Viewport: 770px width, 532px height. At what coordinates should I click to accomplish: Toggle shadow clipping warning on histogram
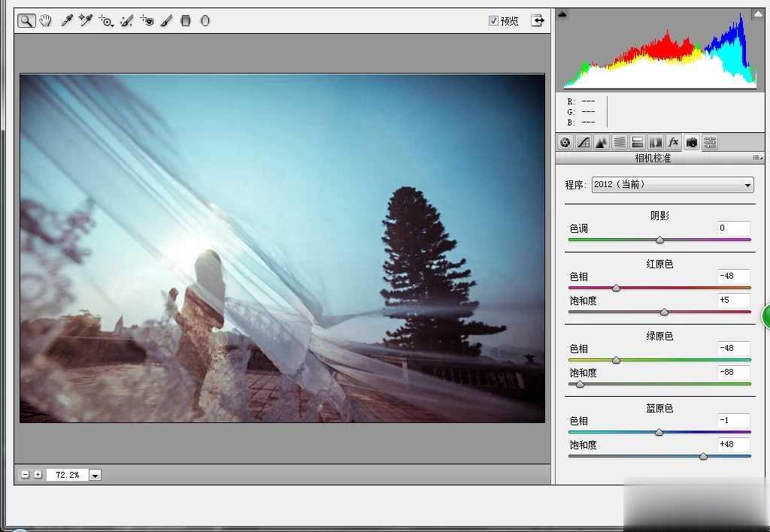point(562,14)
